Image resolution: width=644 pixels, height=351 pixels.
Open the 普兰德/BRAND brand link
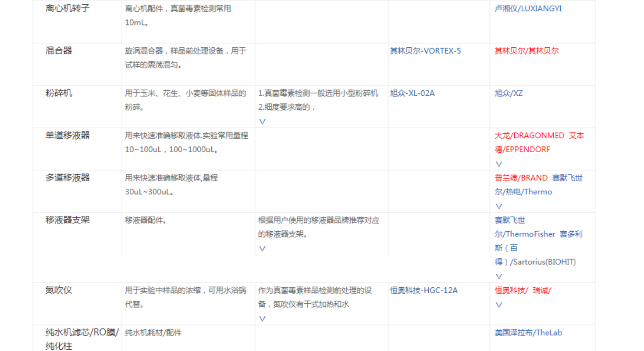(x=521, y=178)
